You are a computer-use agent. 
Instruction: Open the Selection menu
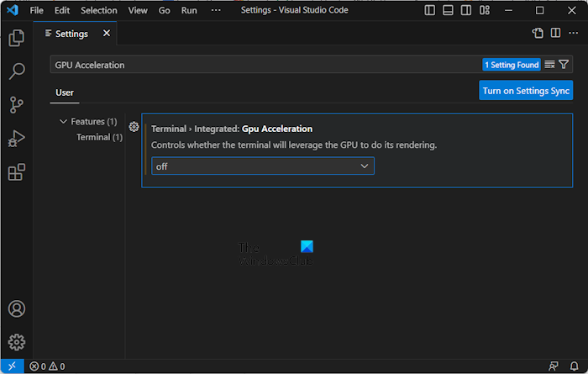point(99,10)
